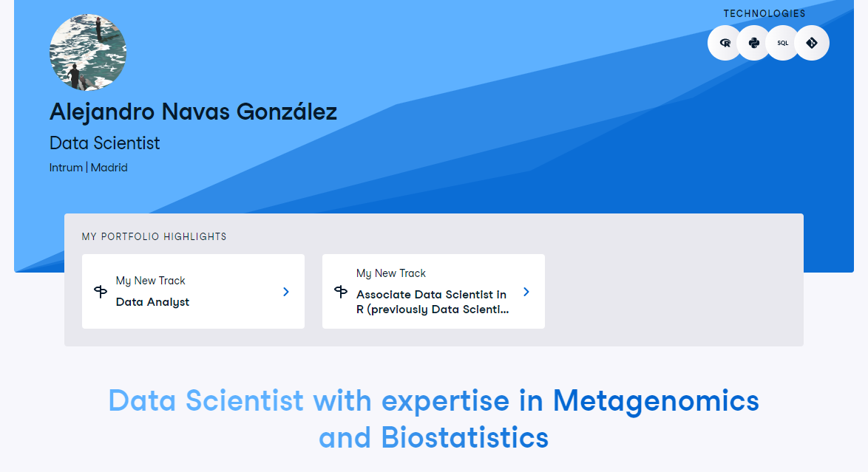Open the circular profile avatar photo

click(x=88, y=52)
